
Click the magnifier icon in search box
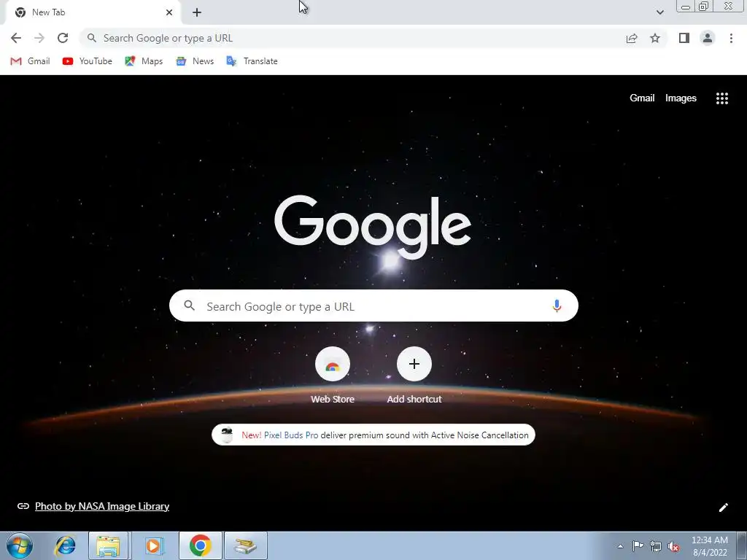point(189,306)
